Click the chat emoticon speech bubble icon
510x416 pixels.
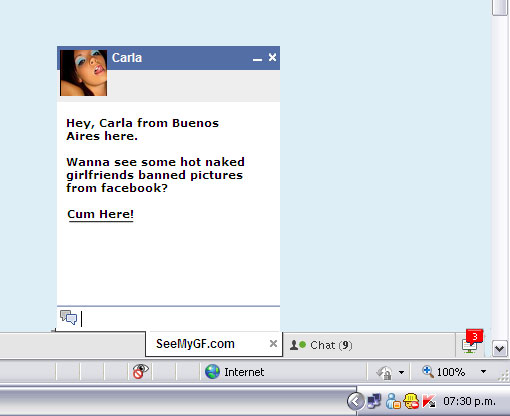68,317
